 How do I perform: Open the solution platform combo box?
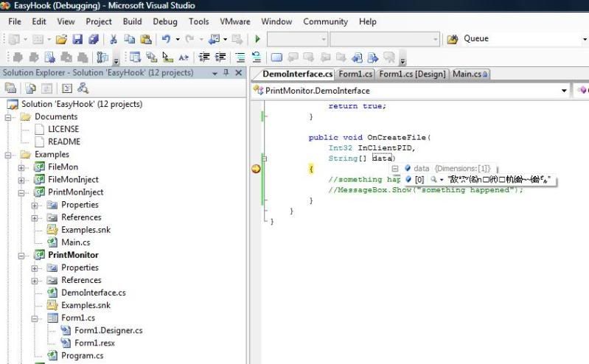384,39
